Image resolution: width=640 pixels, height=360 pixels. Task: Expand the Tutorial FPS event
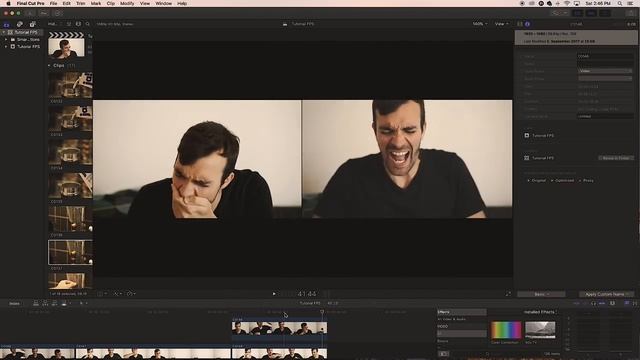click(6, 47)
